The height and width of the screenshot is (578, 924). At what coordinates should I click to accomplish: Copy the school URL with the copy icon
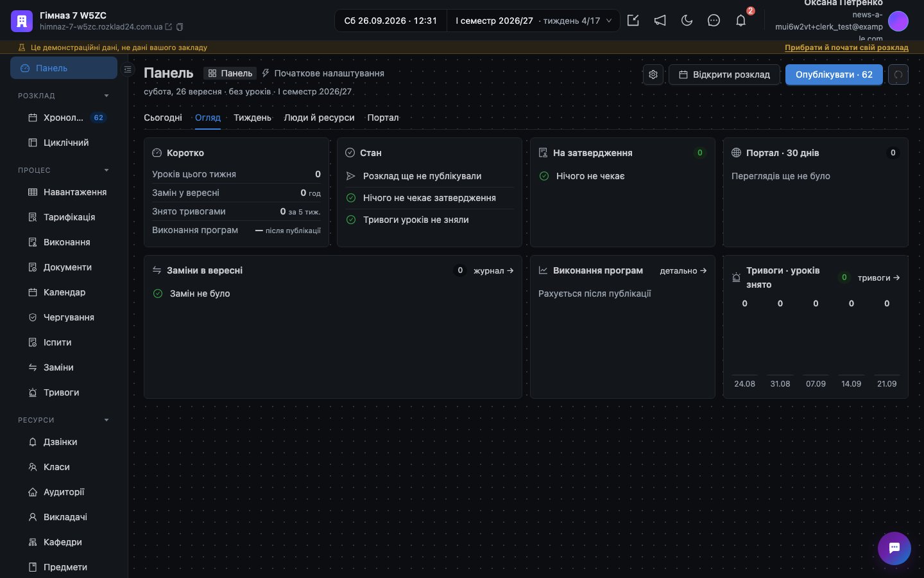click(180, 27)
